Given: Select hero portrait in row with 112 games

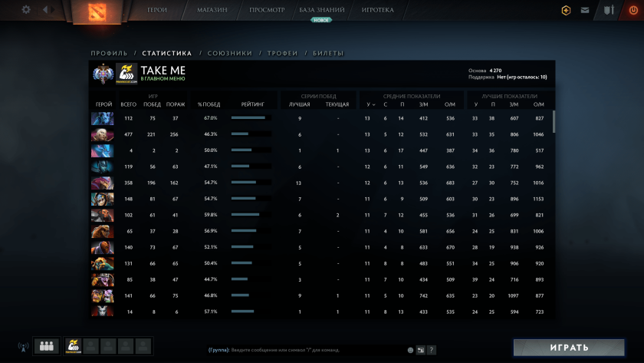Looking at the screenshot, I should point(102,118).
